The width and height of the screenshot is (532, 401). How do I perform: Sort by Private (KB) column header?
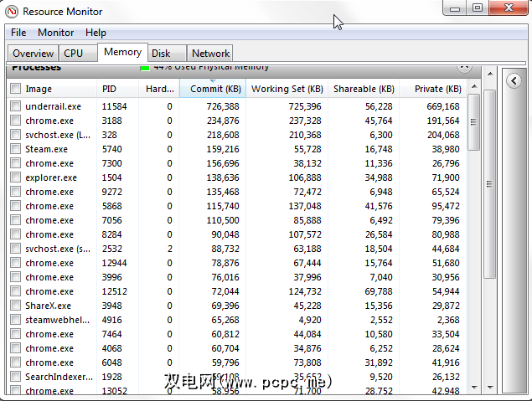433,89
